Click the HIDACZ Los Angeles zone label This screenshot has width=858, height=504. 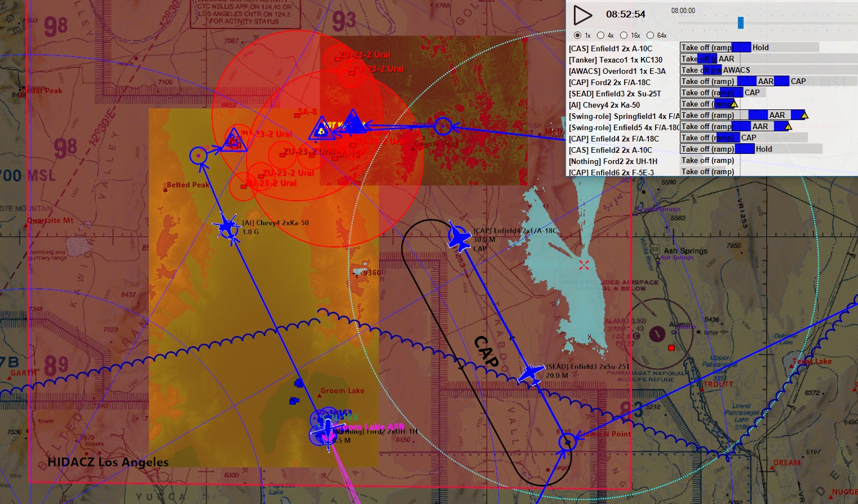pos(108,462)
